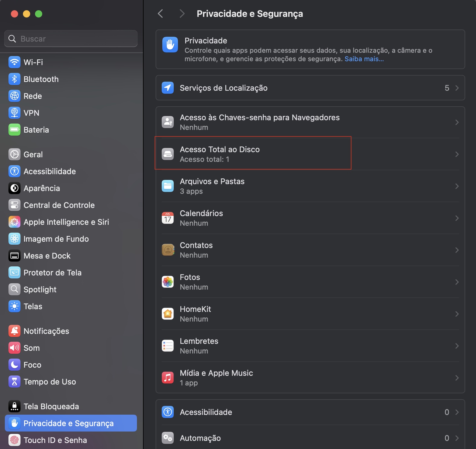Screen dimensions: 476x449
Task: Select Bluetooth in the sidebar
Action: [x=71, y=79]
